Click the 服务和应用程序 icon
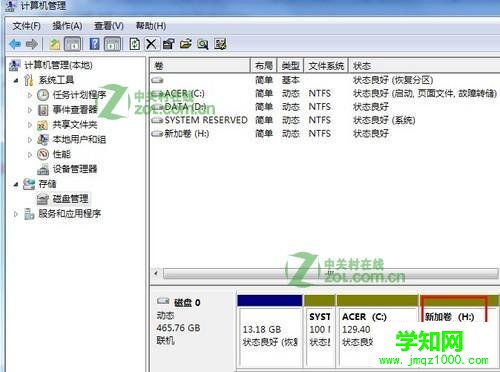500x372 pixels. click(x=29, y=214)
